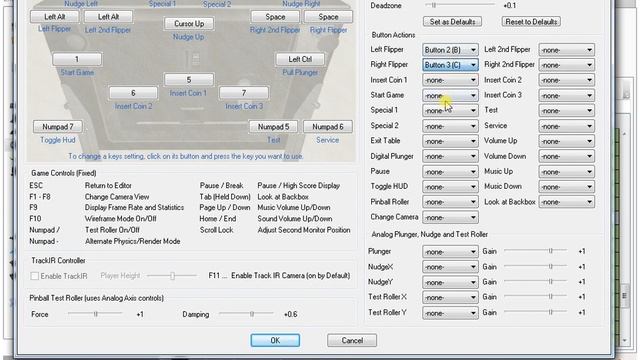Open Start Game button action dropdown
This screenshot has width=640, height=360.
450,96
